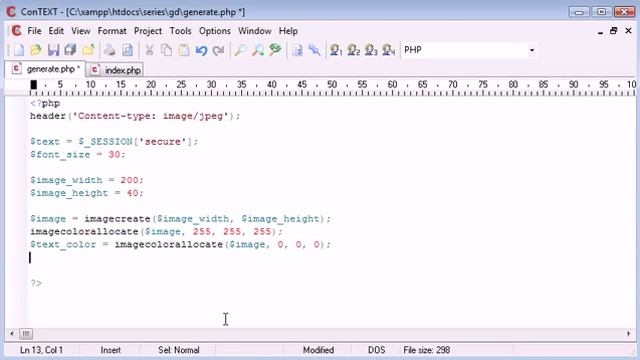The width and height of the screenshot is (640, 360).
Task: Click the 'Ln 13, Col 1' status entry
Action: coord(41,350)
